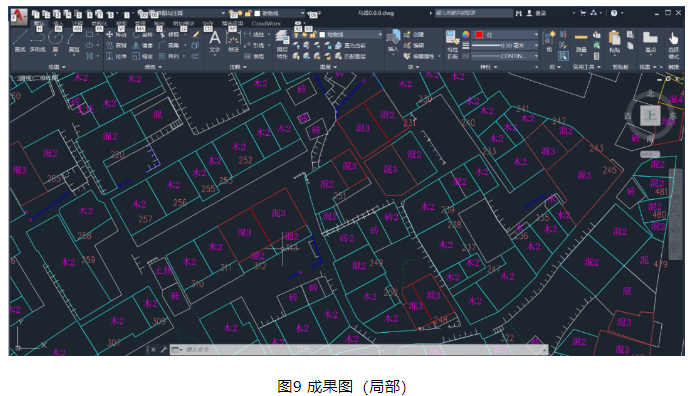This screenshot has height=396, width=694.
Task: Switch to the CloudWorx ribbon tab
Action: point(266,23)
